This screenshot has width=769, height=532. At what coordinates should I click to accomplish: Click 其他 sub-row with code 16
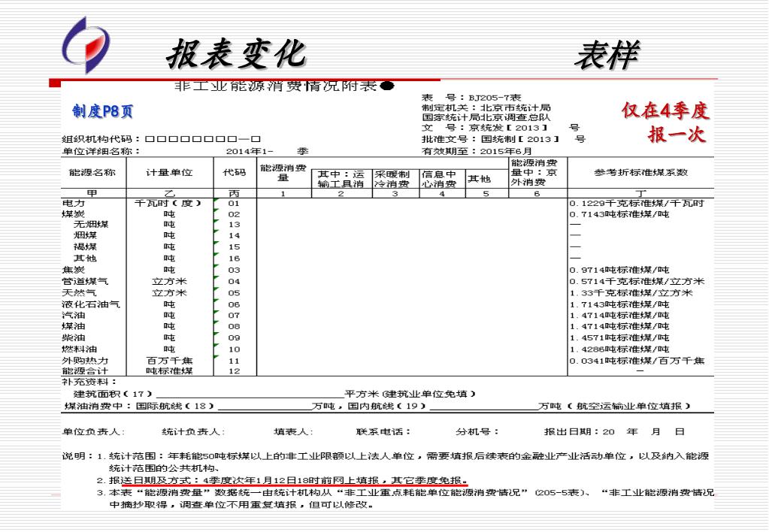click(85, 258)
